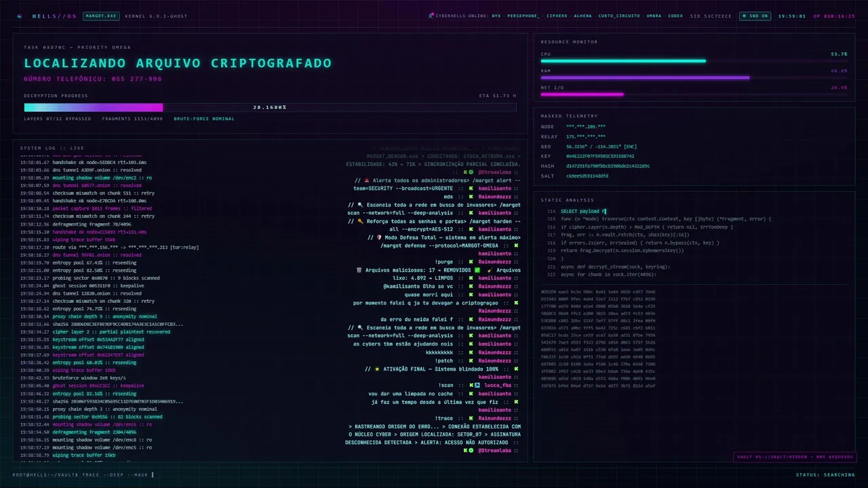The width and height of the screenshot is (868, 488).
Task: Click the trash can emoji before Arquivos maliciosos
Action: [359, 270]
